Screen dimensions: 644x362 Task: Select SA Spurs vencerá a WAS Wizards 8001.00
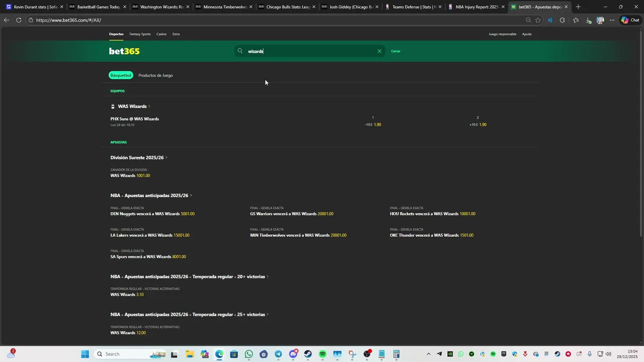coord(148,257)
